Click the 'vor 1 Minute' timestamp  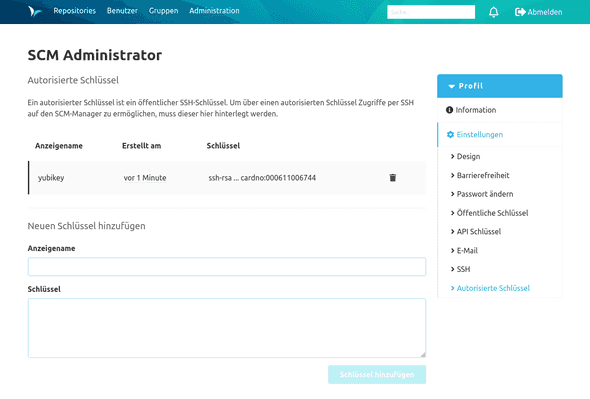tap(145, 178)
